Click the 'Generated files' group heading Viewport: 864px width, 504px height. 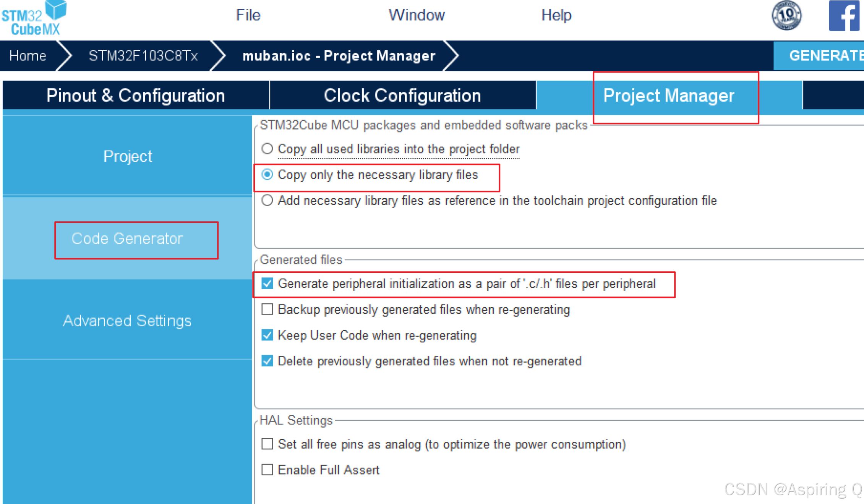coord(301,260)
